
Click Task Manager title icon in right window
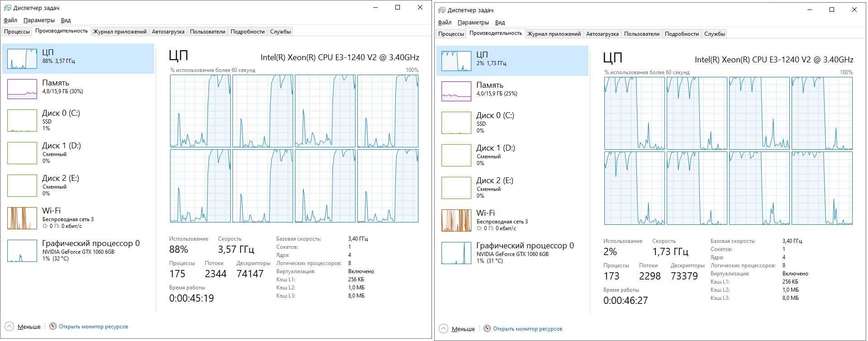click(441, 10)
